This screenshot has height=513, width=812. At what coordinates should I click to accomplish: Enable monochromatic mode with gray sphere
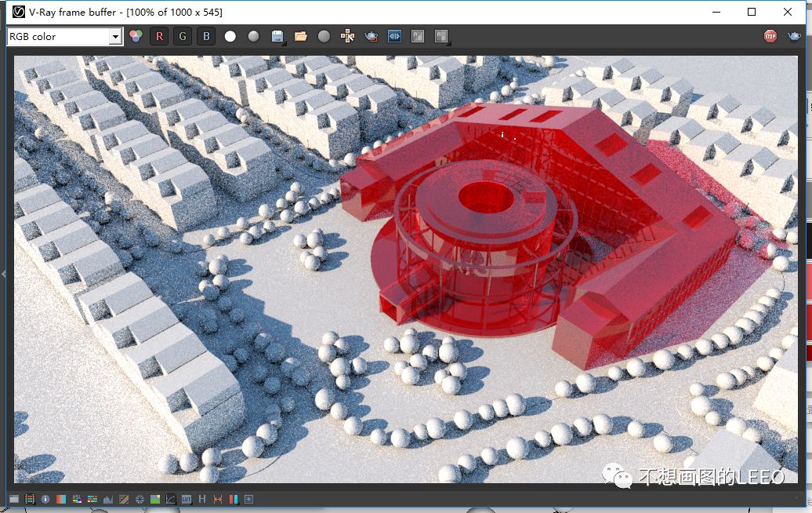(x=253, y=36)
